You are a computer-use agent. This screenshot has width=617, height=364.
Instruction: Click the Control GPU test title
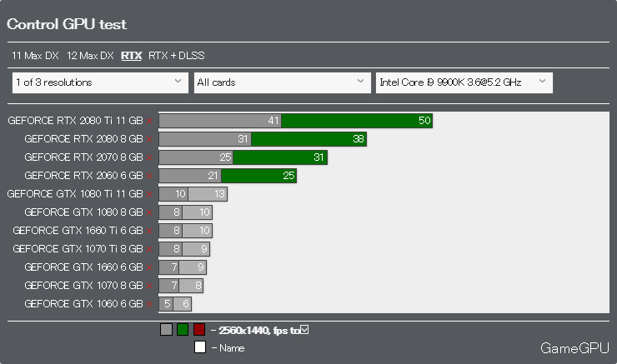click(x=67, y=24)
